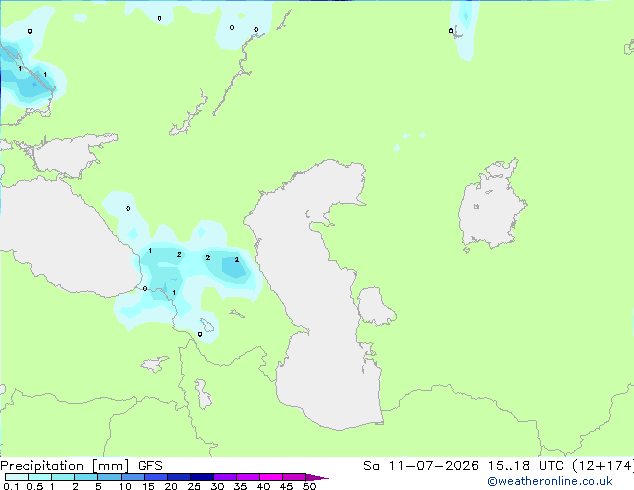634x490 pixels.
Task: Click the '10' legend value label
Action: 125,486
